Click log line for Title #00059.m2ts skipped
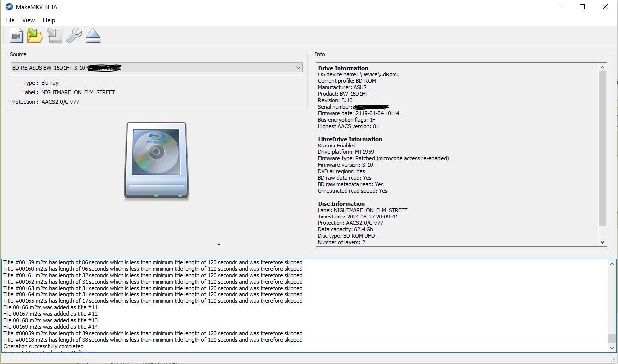Screen dimensions: 618x364 153,333
